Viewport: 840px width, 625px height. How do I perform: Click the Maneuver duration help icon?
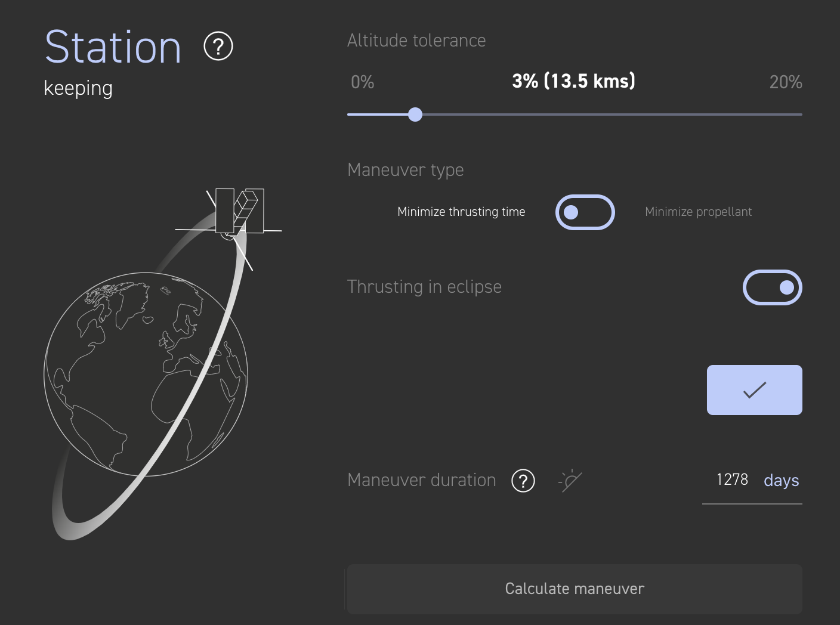click(x=523, y=481)
